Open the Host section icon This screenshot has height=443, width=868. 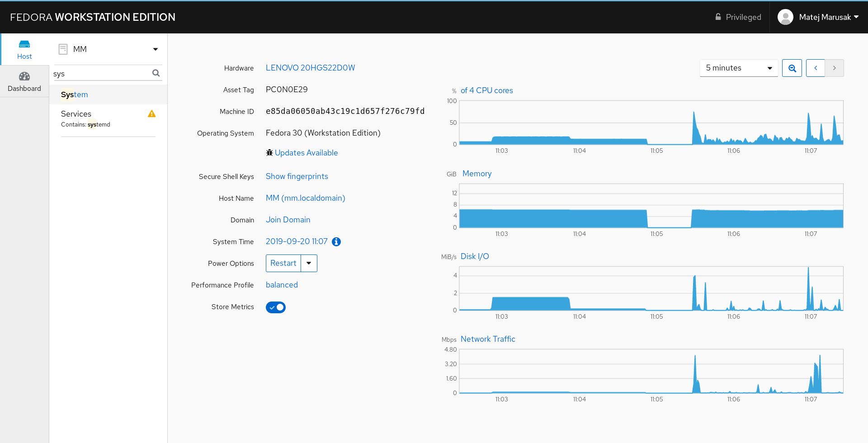pyautogui.click(x=24, y=44)
